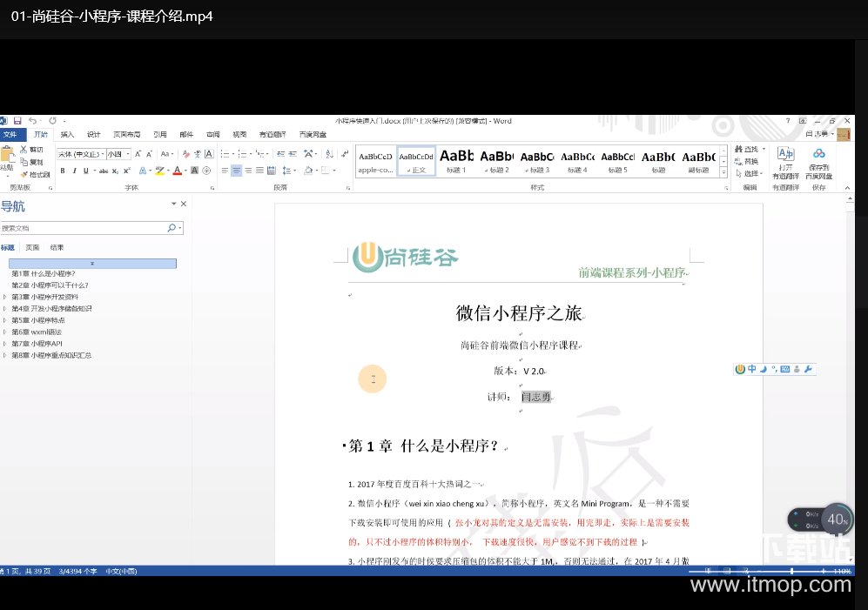
Task: Expand 第7章 小程序API heading
Action: (5, 344)
